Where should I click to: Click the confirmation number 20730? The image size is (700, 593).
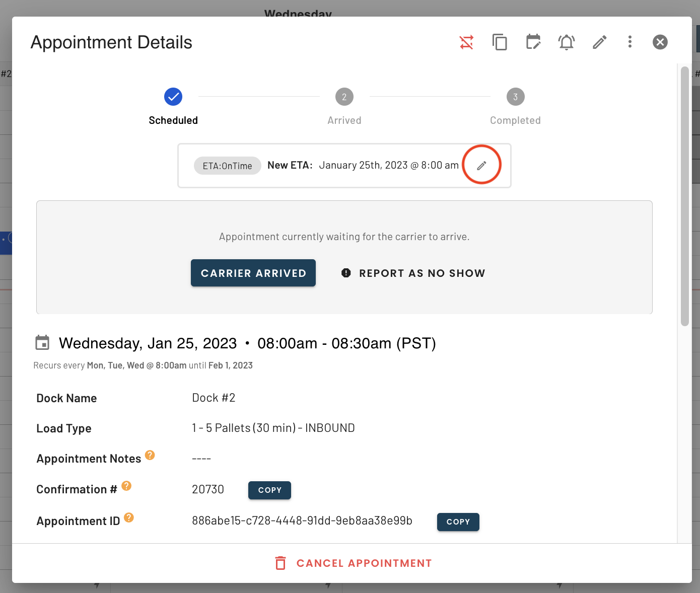tap(208, 489)
